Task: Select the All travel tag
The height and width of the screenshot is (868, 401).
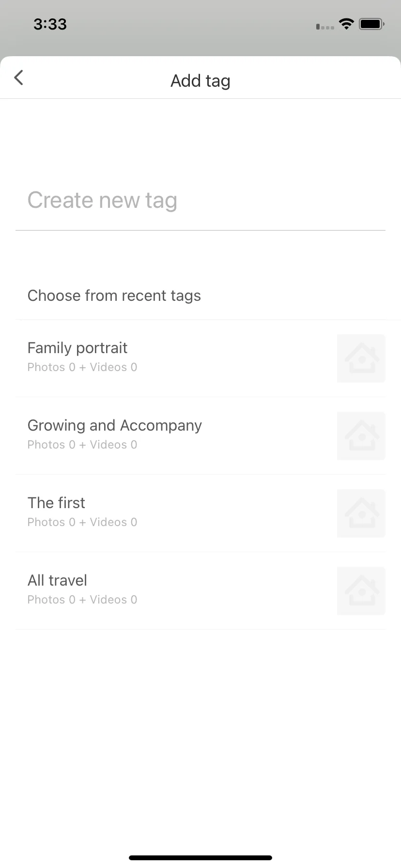Action: point(200,591)
